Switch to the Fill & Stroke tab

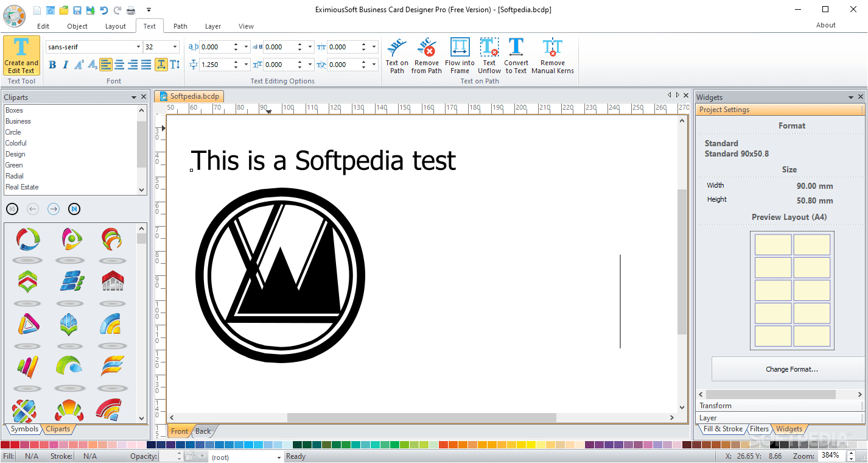tap(723, 429)
